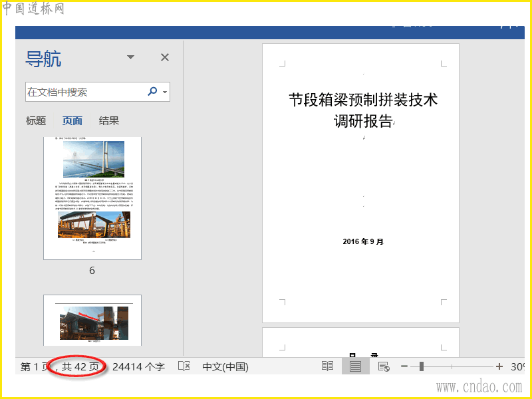Click the search magnifier icon

click(x=153, y=91)
